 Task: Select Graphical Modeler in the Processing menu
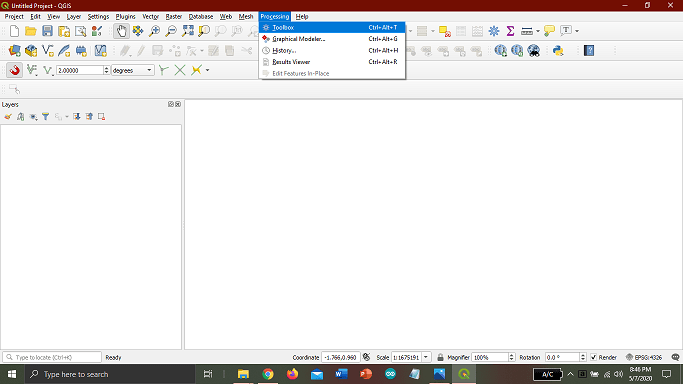332,39
